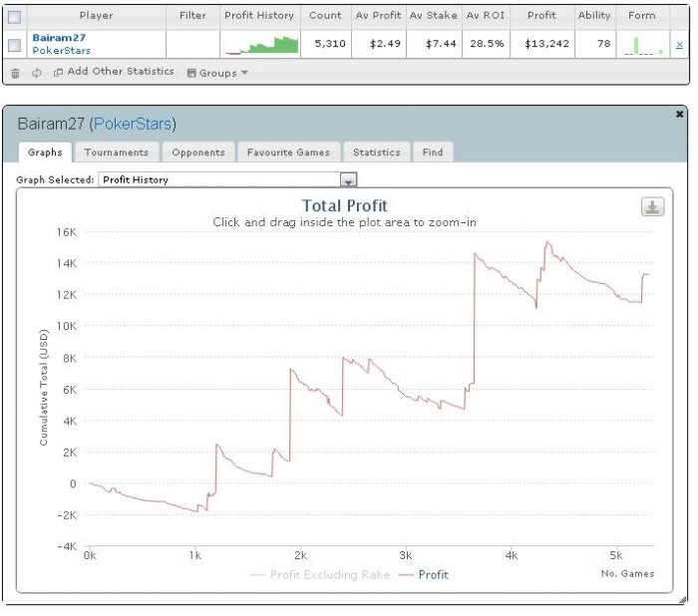The height and width of the screenshot is (616, 698).
Task: Open the Favourite Games tab
Action: (x=288, y=153)
